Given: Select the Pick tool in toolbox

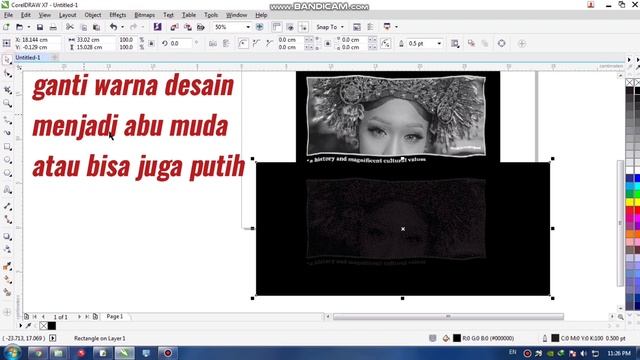Looking at the screenshot, I should [7, 60].
